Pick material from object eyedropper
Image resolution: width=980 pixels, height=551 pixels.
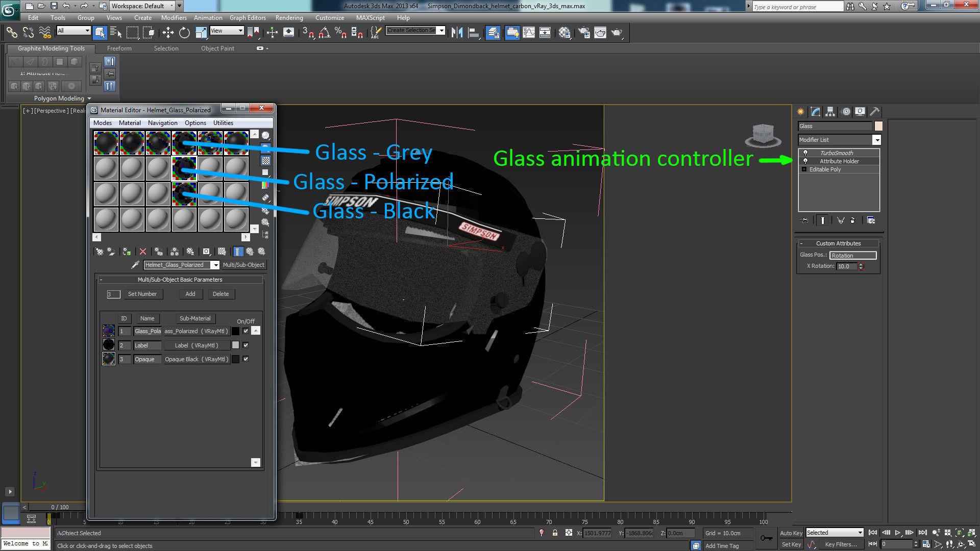coord(135,265)
